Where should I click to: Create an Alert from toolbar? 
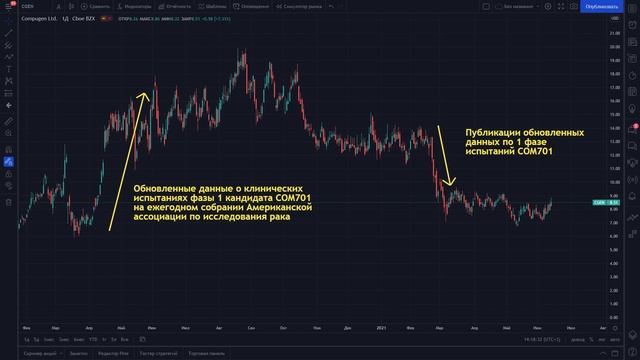(251, 6)
